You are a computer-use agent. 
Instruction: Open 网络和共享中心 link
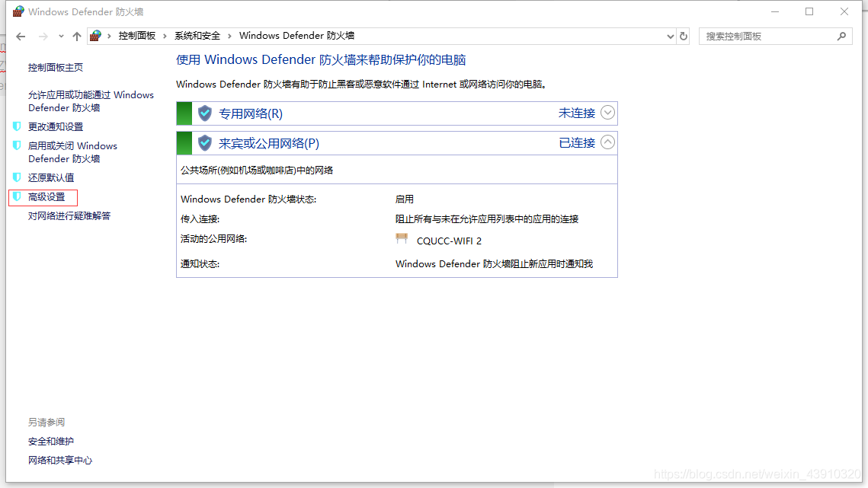point(59,461)
